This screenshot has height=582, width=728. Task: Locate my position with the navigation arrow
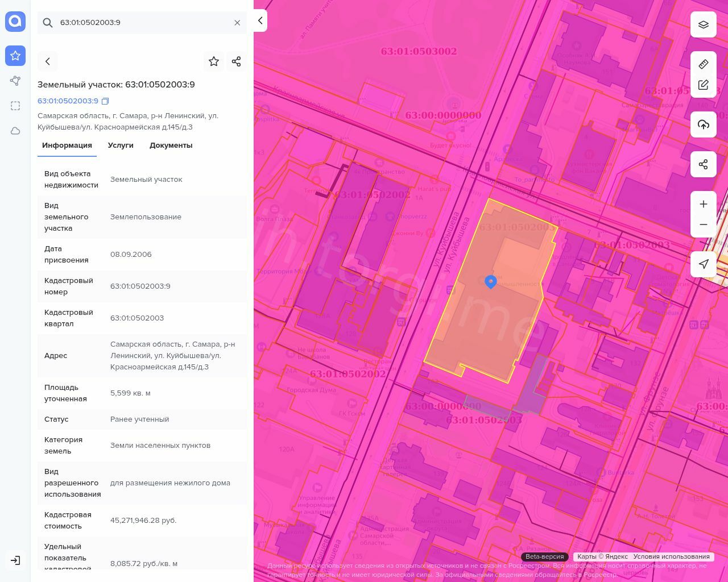tap(704, 264)
